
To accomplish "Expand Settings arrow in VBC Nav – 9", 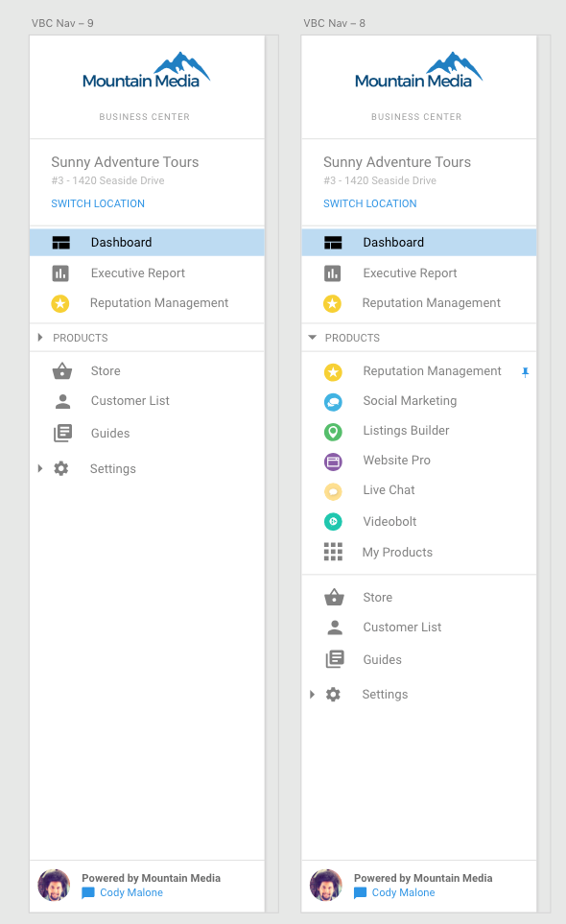I will pyautogui.click(x=40, y=468).
